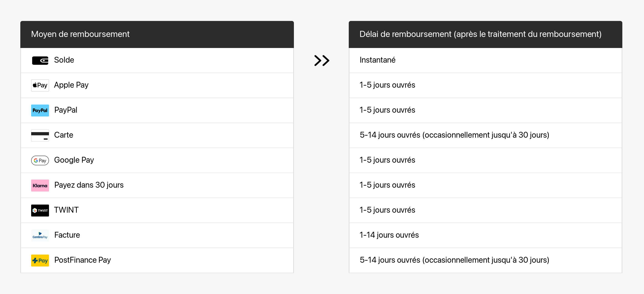This screenshot has height=294, width=644.
Task: Click the credit card Carte icon
Action: point(40,135)
